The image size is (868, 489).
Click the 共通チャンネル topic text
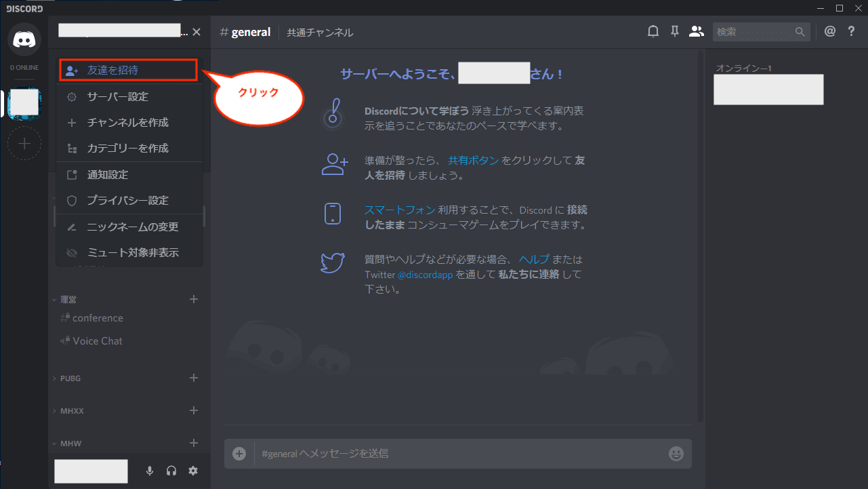(320, 33)
